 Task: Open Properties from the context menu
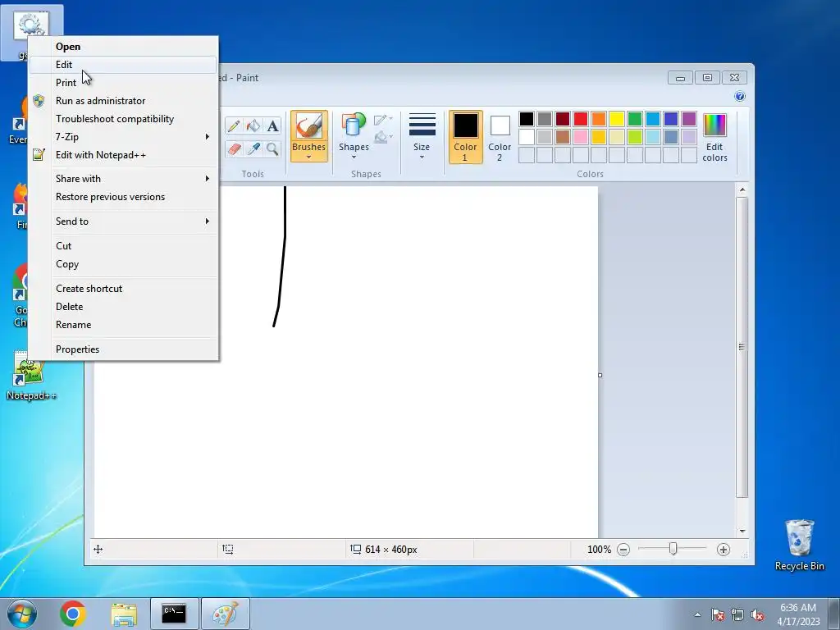123,349
